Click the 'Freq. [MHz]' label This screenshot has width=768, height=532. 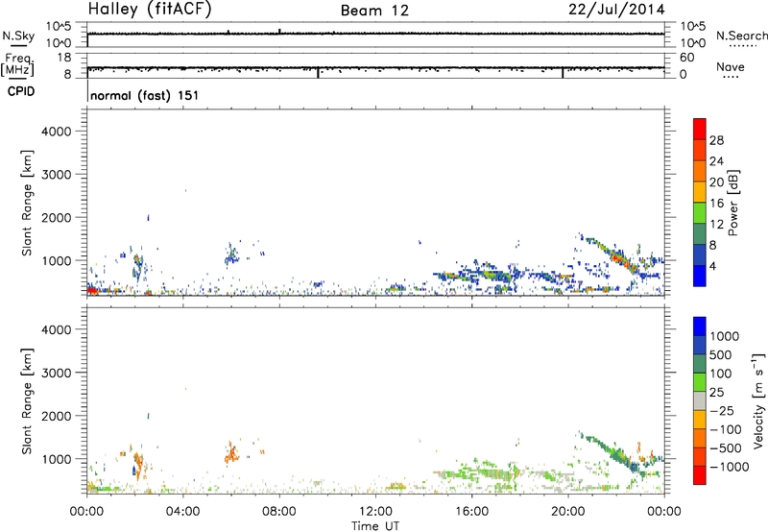click(x=17, y=65)
